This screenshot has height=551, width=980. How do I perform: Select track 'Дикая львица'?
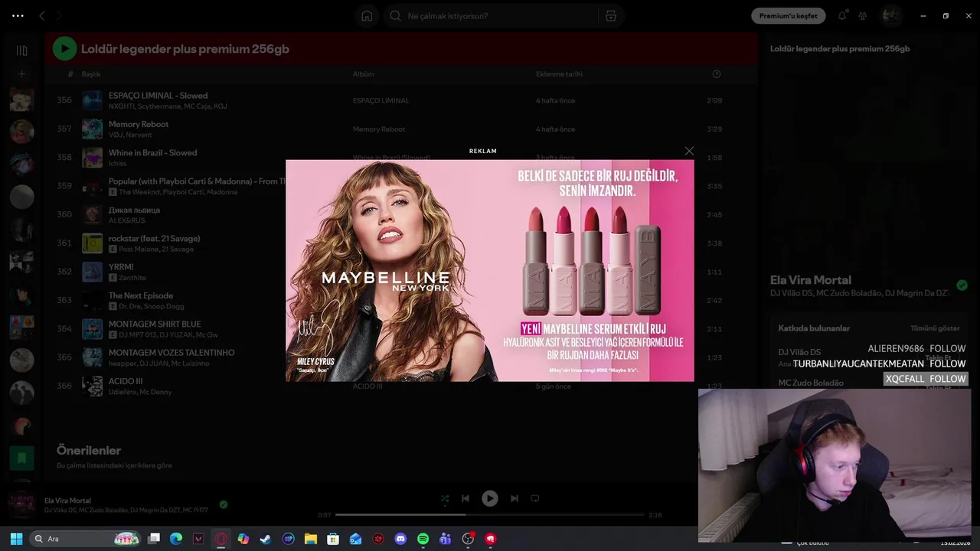tap(134, 210)
